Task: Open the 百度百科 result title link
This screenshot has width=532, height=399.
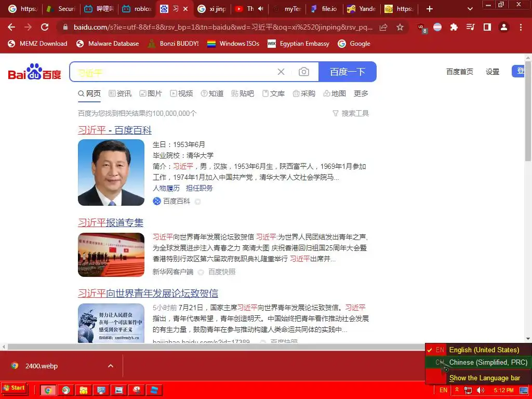Action: 115,130
